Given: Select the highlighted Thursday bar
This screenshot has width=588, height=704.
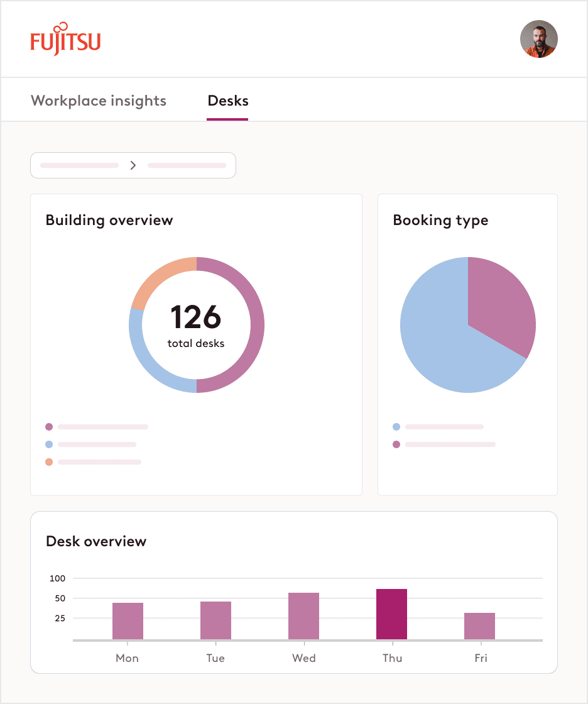Looking at the screenshot, I should 392,613.
